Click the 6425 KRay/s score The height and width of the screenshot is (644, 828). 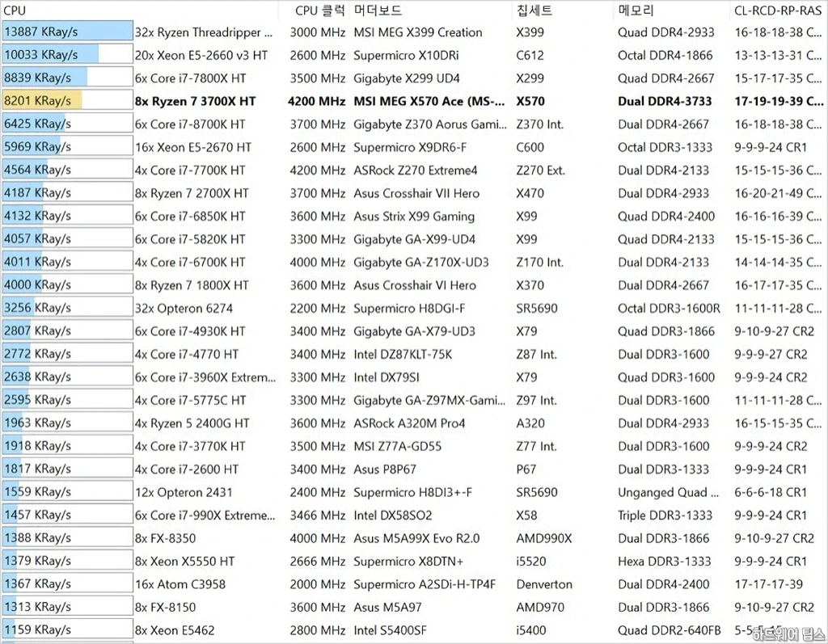tap(37, 124)
